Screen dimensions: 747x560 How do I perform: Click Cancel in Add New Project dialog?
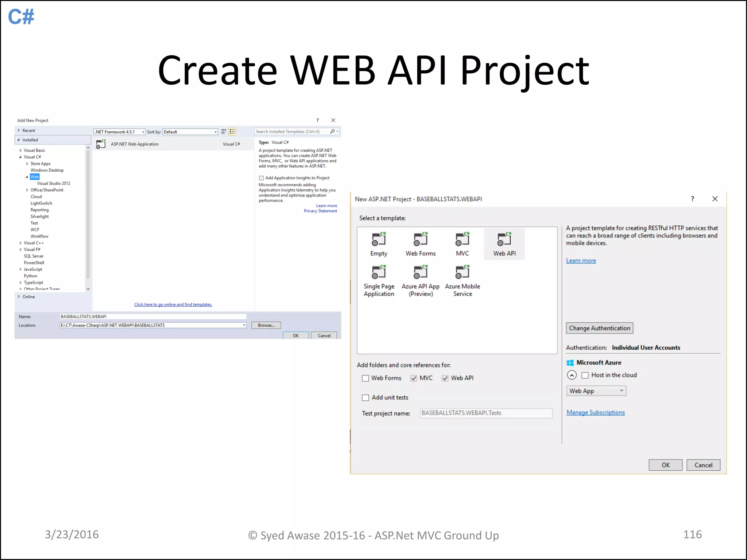coord(324,335)
